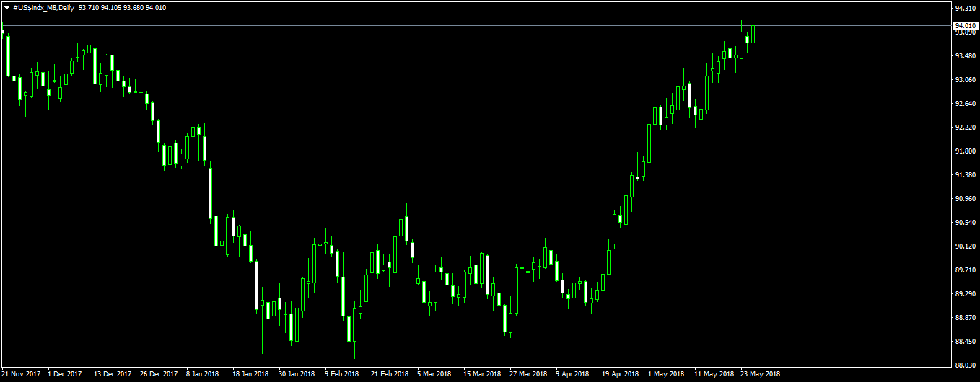The height and width of the screenshot is (382, 980).
Task: Click the highlighted current price label 94.010
Action: [964, 25]
